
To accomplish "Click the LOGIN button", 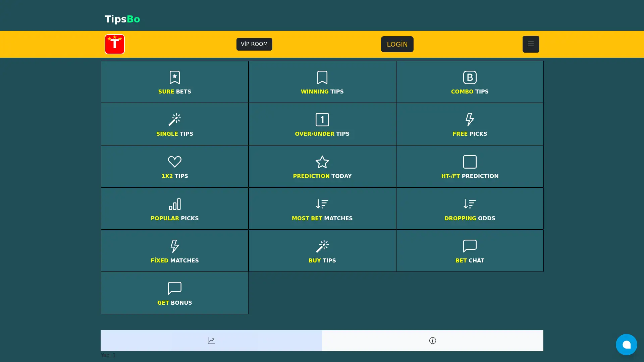I will (x=397, y=44).
